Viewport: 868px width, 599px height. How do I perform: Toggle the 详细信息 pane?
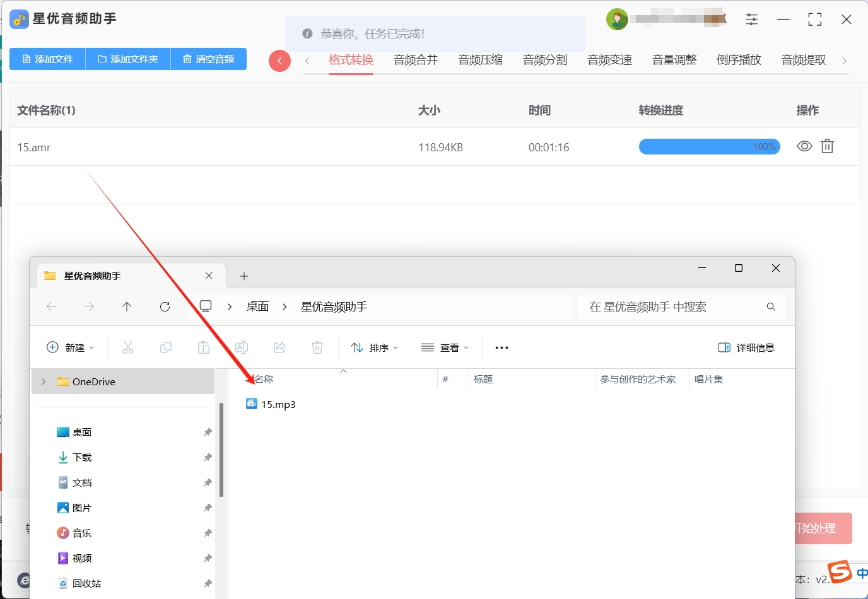click(x=746, y=347)
